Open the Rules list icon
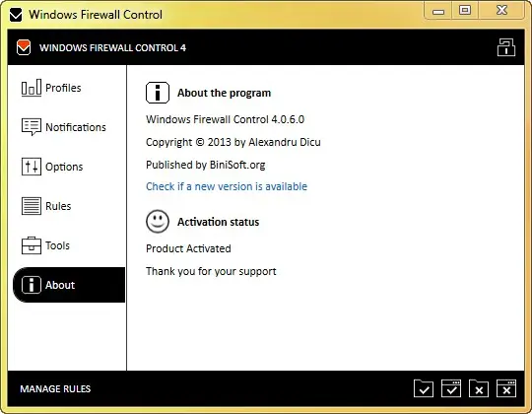This screenshot has height=414, width=532. coord(32,206)
